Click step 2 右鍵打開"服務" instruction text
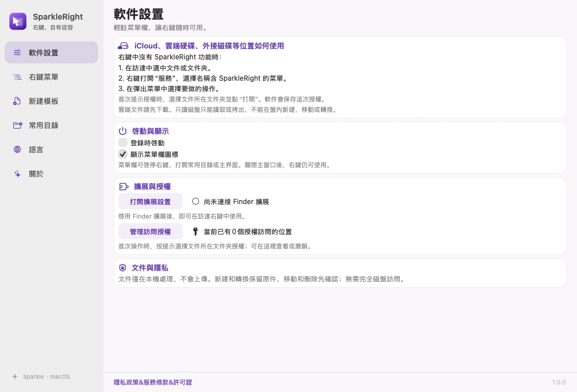Viewport: 577px width, 392px height. click(x=204, y=78)
